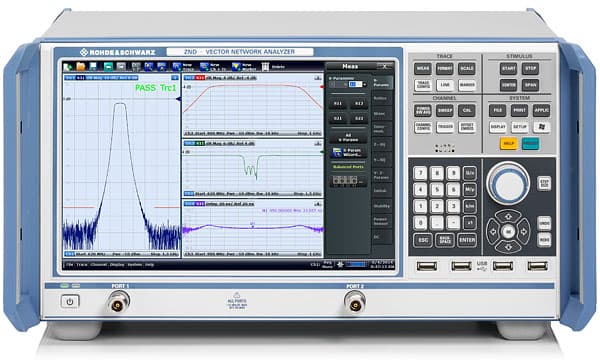600x364 pixels.
Task: Open the folder icon in screen toolbar
Action: point(80,67)
